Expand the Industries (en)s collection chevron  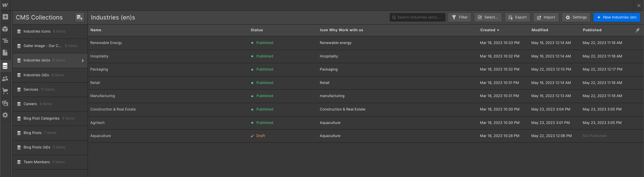coord(83,61)
